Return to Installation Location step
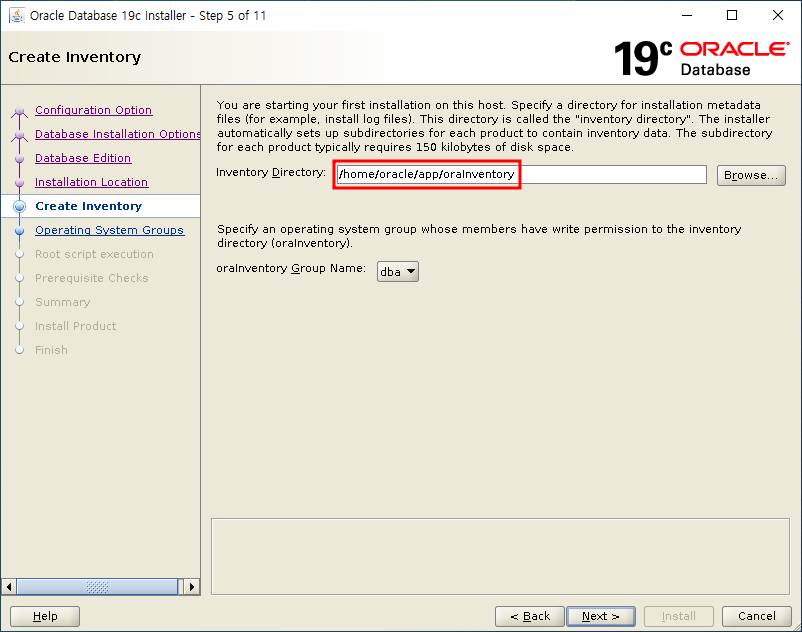 [92, 182]
